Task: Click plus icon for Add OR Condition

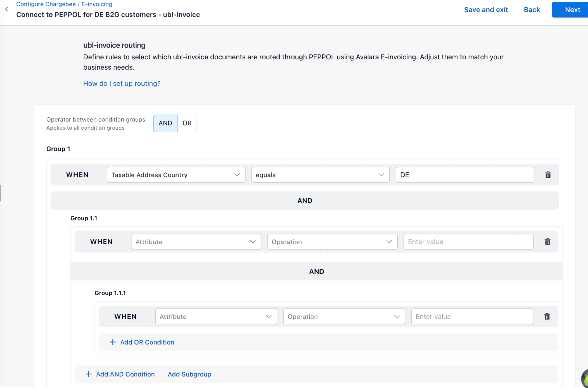Action: (x=112, y=342)
